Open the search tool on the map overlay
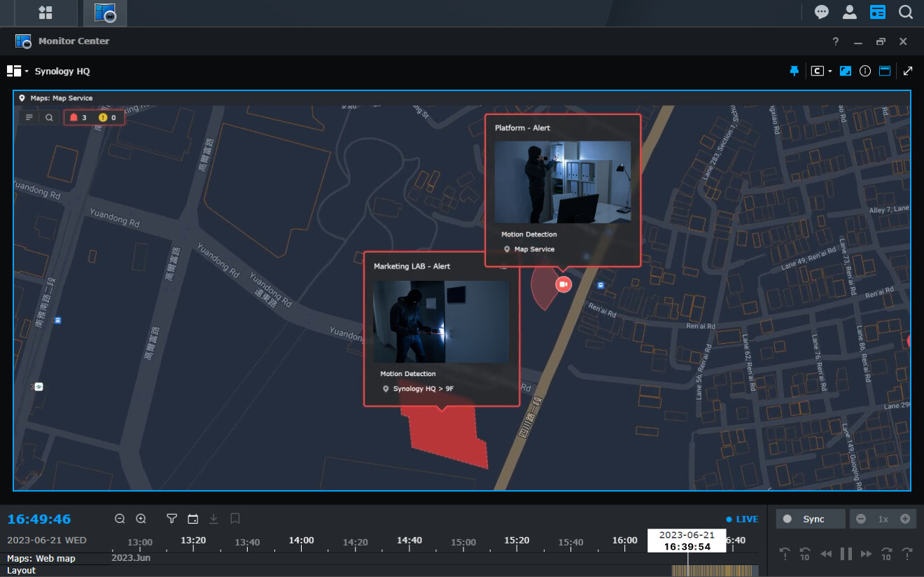The image size is (924, 577). click(x=48, y=117)
